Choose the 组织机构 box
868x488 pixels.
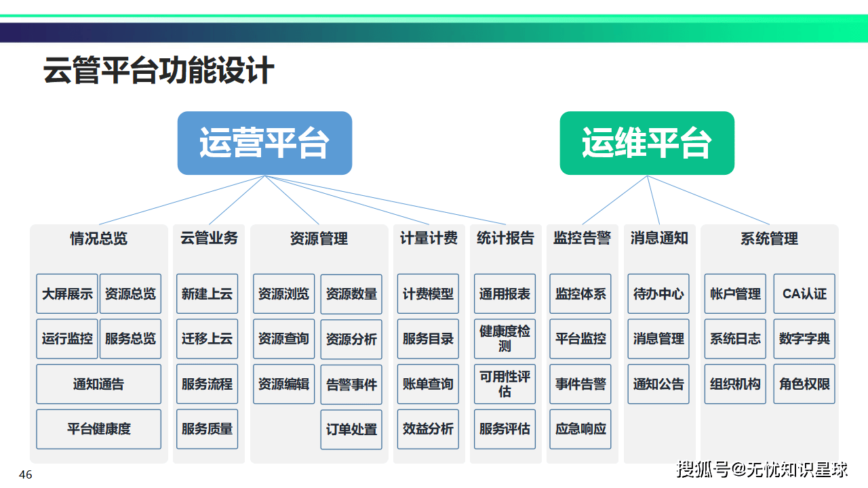point(735,384)
